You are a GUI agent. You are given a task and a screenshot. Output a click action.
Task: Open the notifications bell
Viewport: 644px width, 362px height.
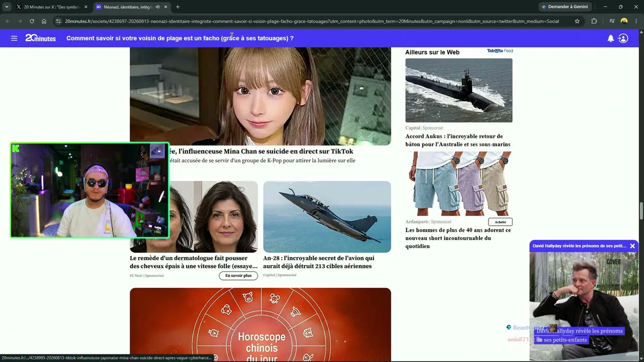coord(610,38)
